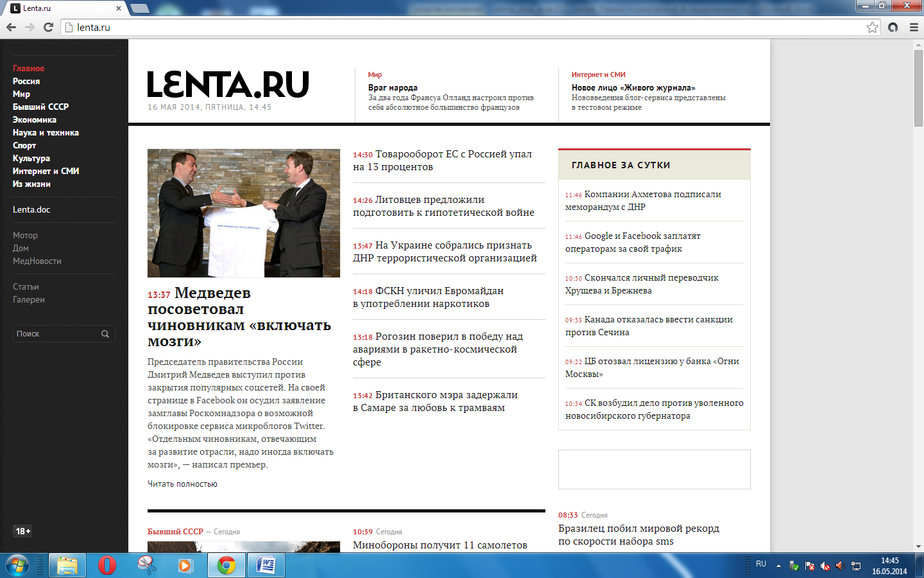
Task: Open Скончался личный переводчик Хрущева item
Action: (642, 284)
